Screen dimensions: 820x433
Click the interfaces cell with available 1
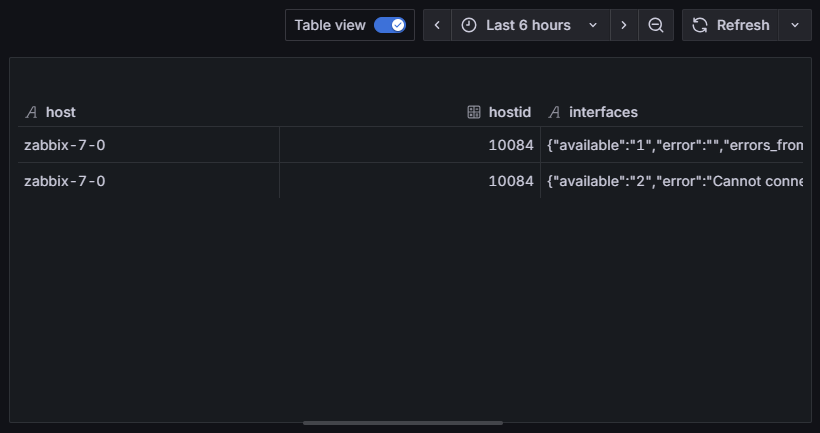coord(675,145)
